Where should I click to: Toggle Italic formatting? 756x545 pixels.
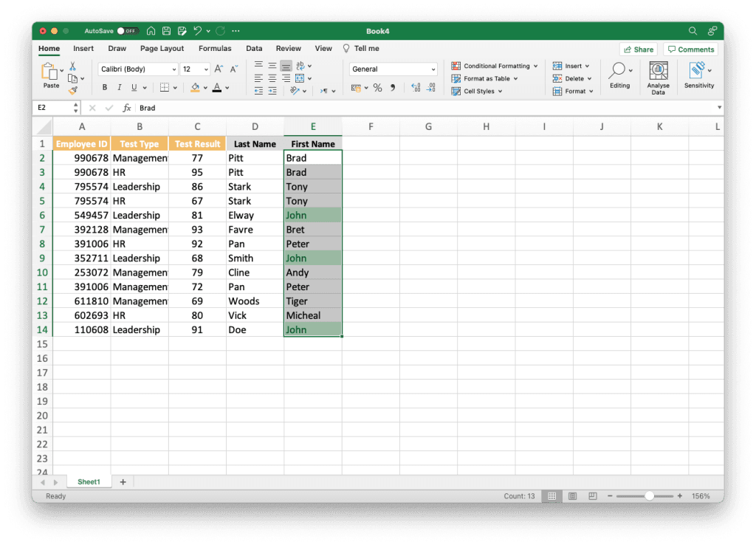pos(119,87)
